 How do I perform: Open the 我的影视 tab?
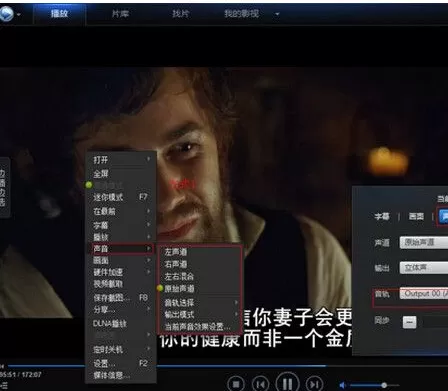241,14
